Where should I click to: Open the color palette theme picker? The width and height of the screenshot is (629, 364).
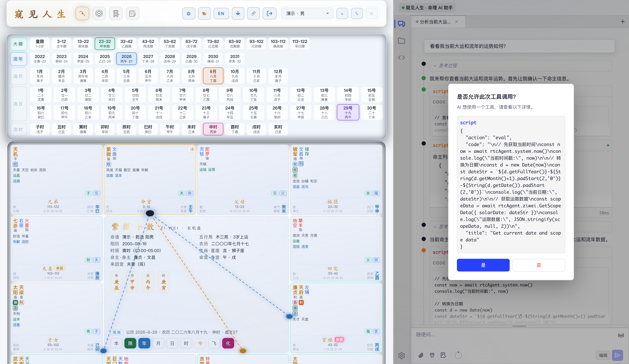(204, 13)
